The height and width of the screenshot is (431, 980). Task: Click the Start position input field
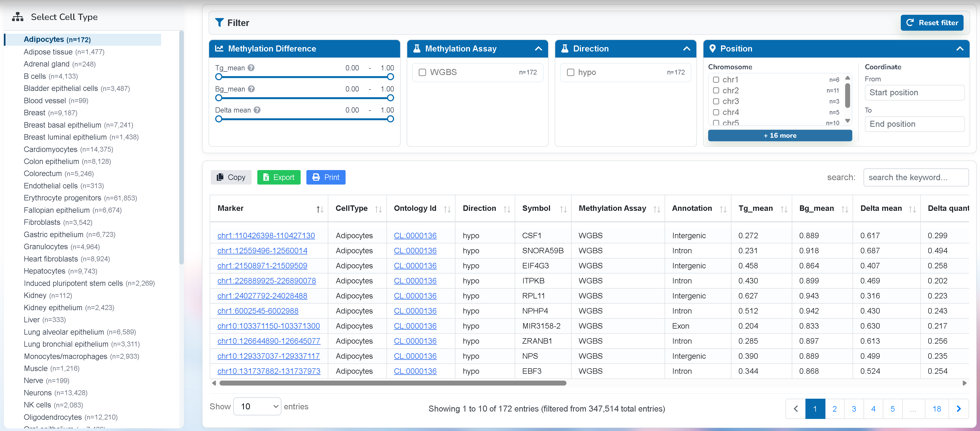[914, 93]
